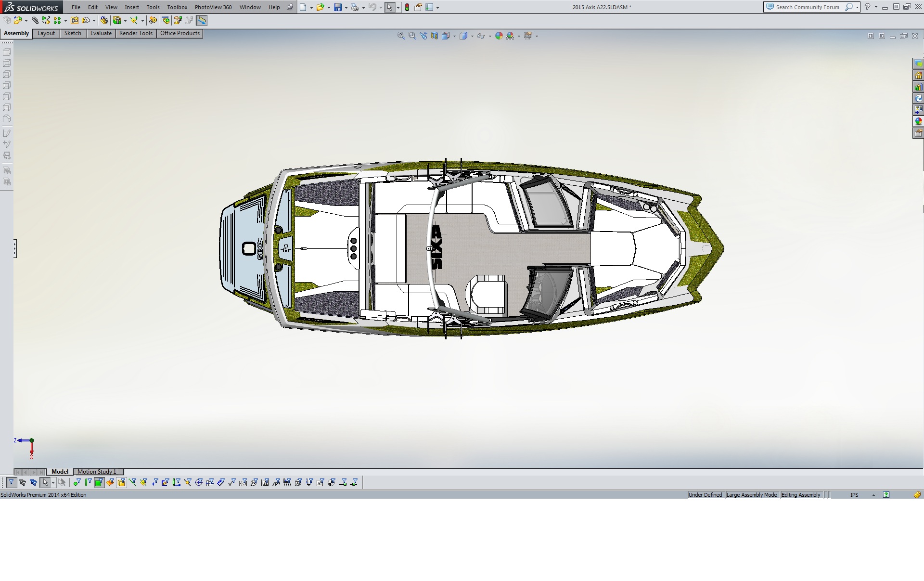Click the Print icon in top toolbar
The image size is (924, 581).
[355, 7]
